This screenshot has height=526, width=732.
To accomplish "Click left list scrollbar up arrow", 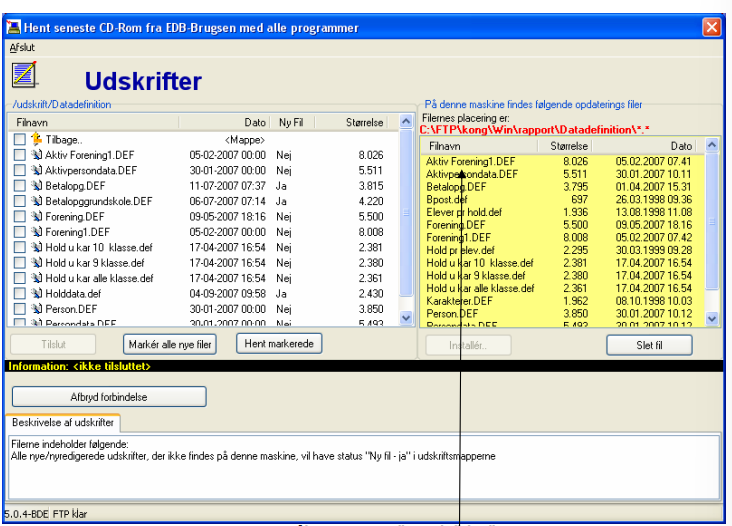I will click(406, 122).
